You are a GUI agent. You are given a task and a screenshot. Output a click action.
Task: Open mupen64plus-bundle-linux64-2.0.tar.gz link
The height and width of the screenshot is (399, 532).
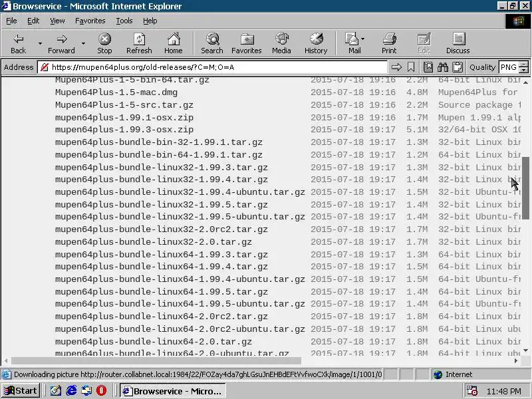[x=154, y=342]
